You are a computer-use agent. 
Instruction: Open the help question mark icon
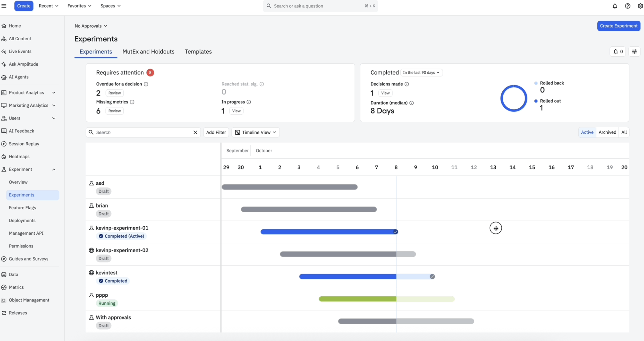[628, 6]
